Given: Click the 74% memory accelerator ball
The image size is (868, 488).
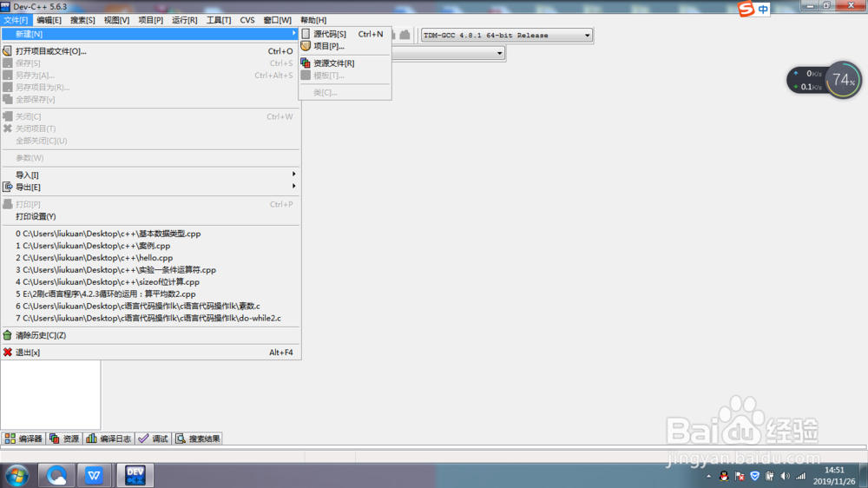Looking at the screenshot, I should click(843, 80).
